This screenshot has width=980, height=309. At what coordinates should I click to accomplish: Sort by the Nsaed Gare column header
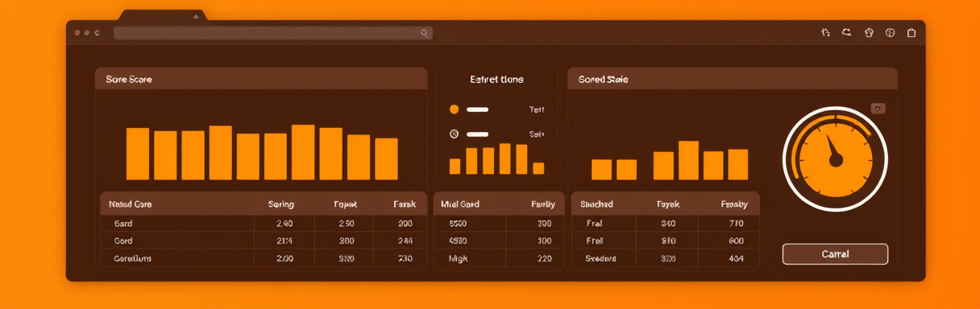pos(131,204)
